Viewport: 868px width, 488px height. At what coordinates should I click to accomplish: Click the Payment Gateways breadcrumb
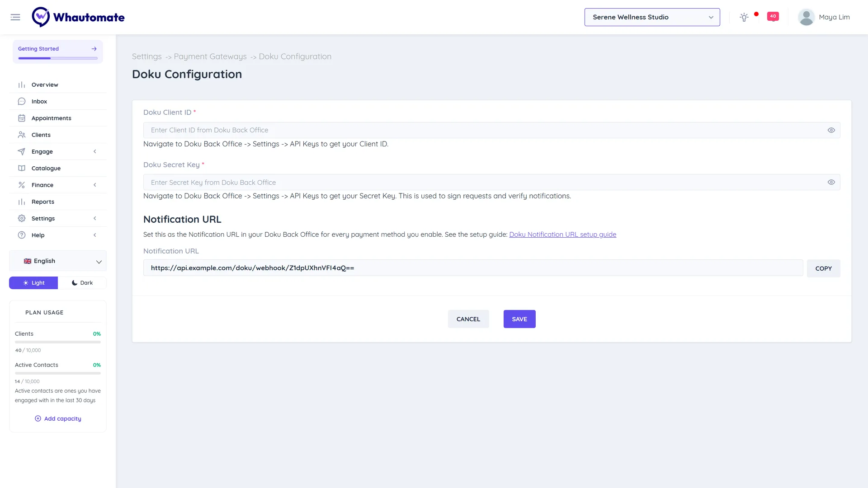click(x=210, y=56)
